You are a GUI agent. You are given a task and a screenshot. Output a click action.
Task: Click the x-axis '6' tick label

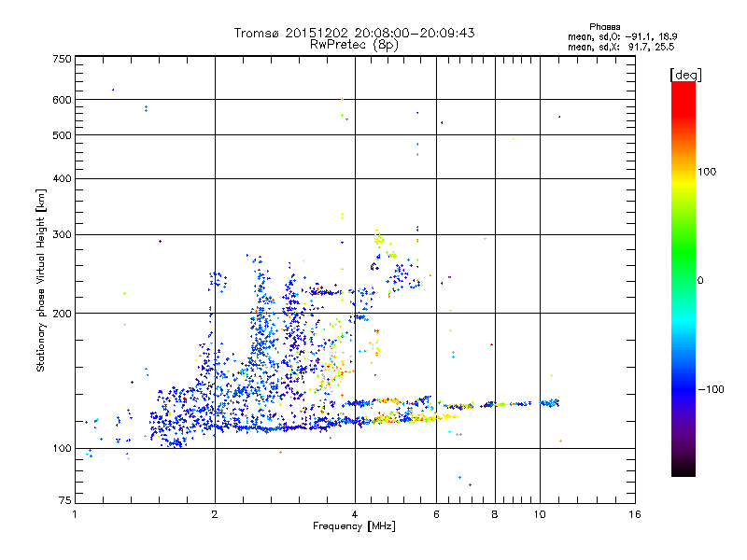[436, 515]
